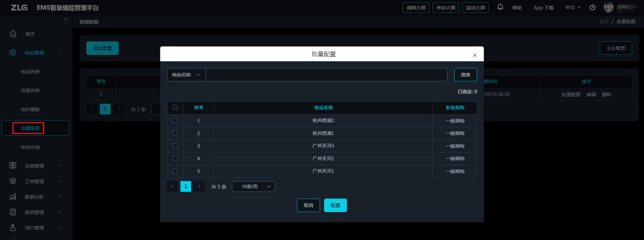Open the 电站名称 search field dropdown
The image size is (644, 240).
click(x=186, y=75)
